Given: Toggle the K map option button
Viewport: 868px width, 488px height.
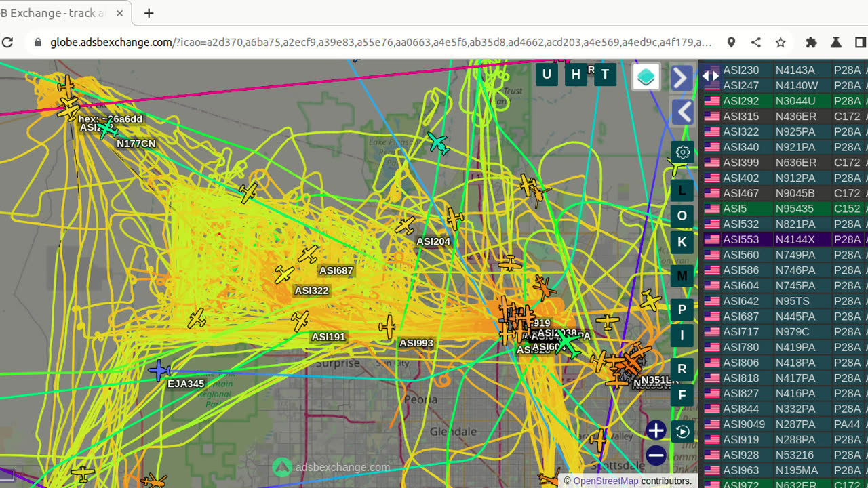Looking at the screenshot, I should pyautogui.click(x=682, y=242).
